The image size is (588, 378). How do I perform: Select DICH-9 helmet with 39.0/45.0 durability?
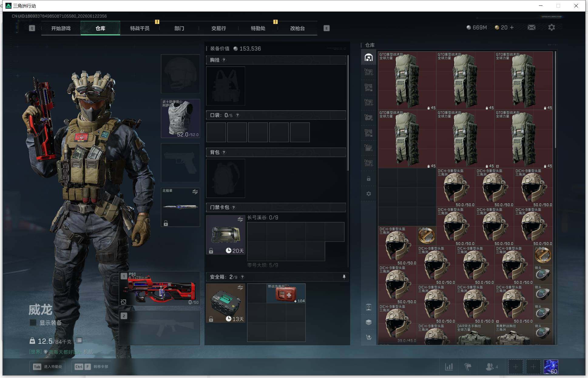pyautogui.click(x=397, y=324)
